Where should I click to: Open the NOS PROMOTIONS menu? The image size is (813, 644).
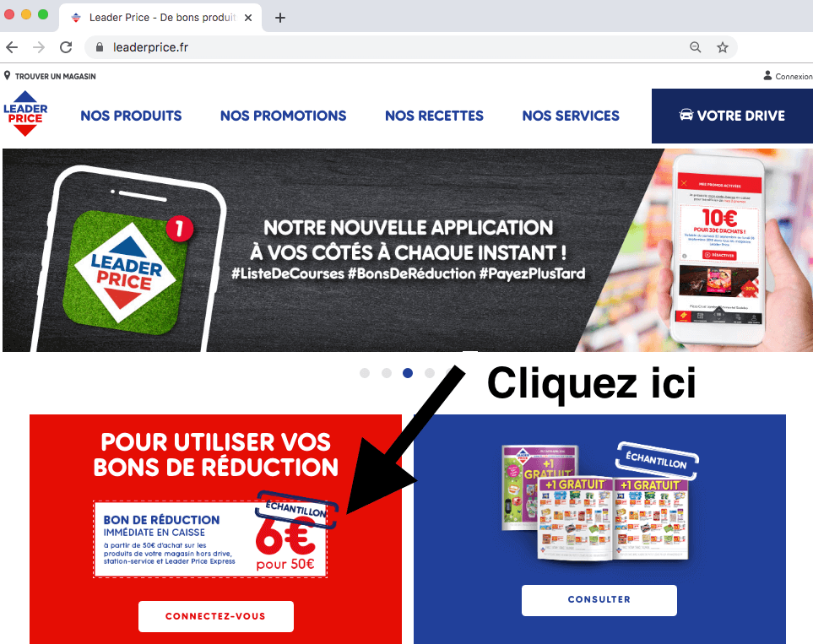point(283,116)
